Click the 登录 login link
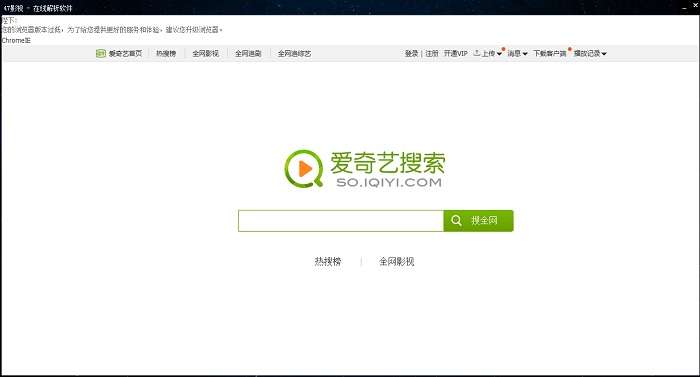This screenshot has height=377, width=700. [x=411, y=54]
